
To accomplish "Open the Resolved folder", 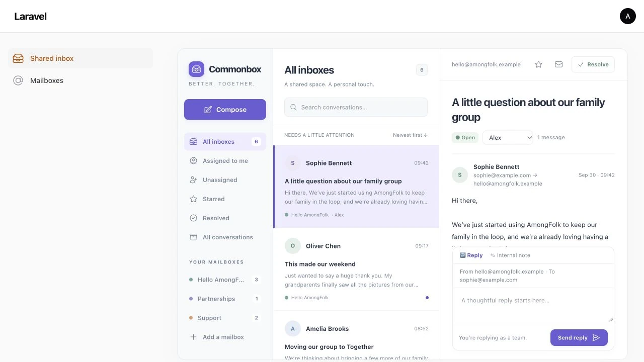I will [x=225, y=218].
